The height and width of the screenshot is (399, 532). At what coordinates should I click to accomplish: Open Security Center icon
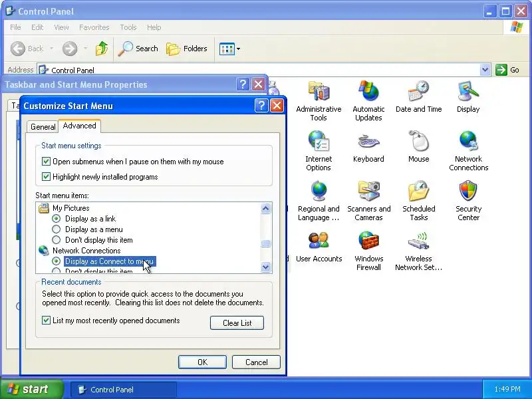tap(468, 191)
